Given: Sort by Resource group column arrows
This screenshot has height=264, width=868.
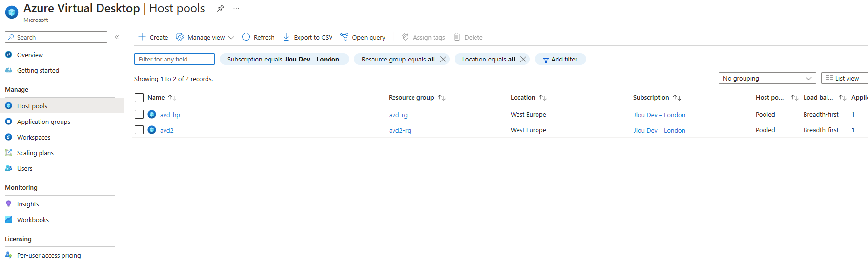Looking at the screenshot, I should tap(442, 98).
